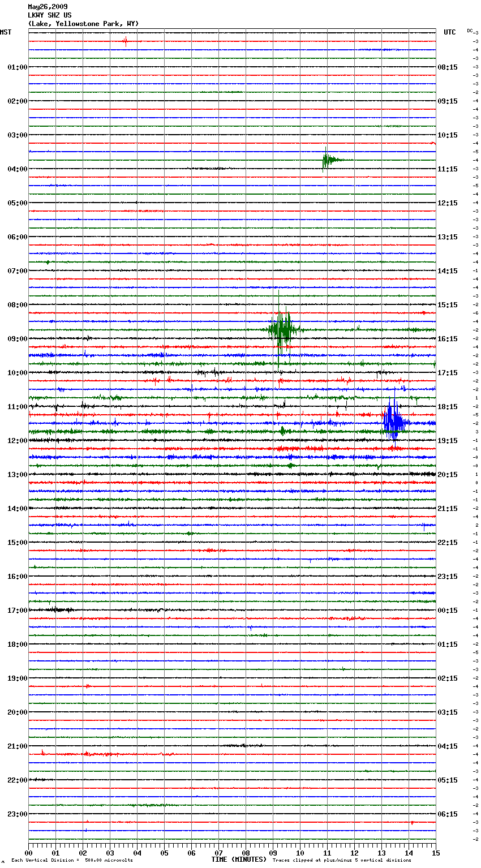Click the "MST" column header
This screenshot has height=868, width=481.
pyautogui.click(x=6, y=32)
